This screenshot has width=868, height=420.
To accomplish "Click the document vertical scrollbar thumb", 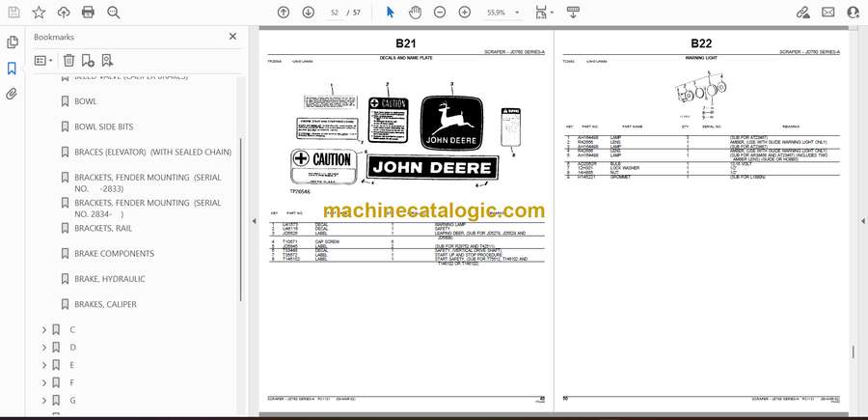I will pos(854,351).
